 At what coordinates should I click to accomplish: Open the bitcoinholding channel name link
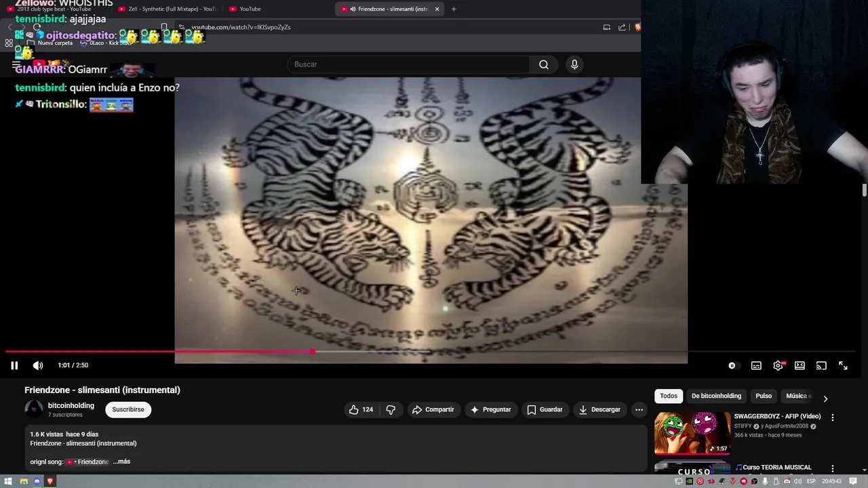[x=71, y=405]
